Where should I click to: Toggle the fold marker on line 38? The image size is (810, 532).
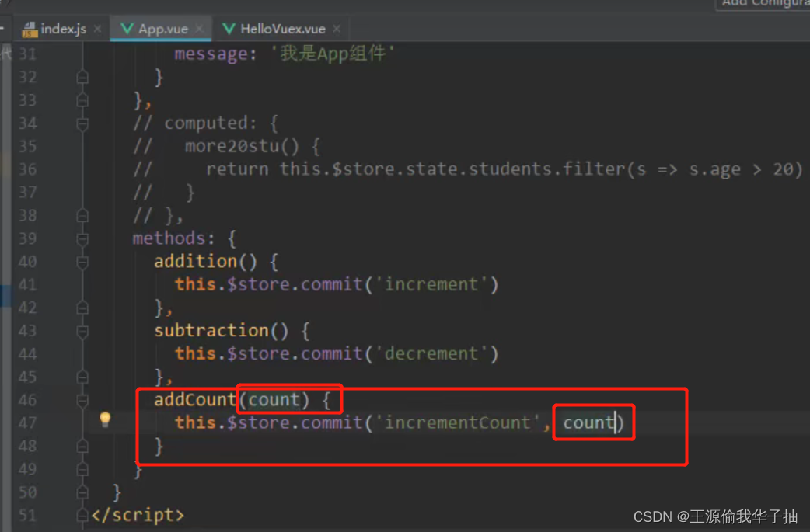click(82, 216)
